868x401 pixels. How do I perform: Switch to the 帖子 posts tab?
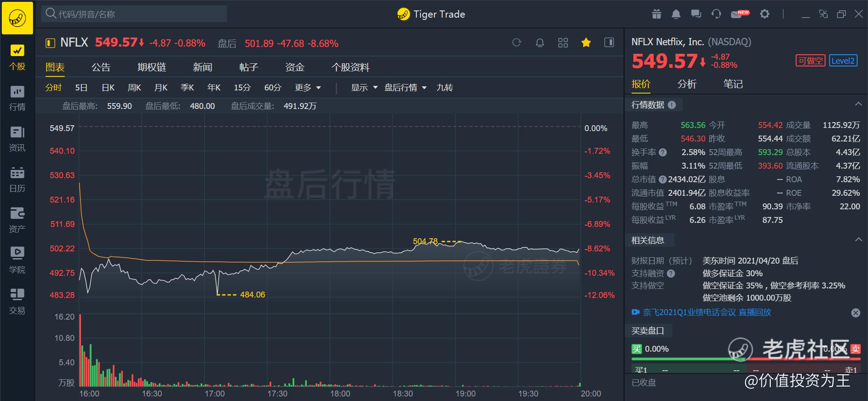pos(249,67)
